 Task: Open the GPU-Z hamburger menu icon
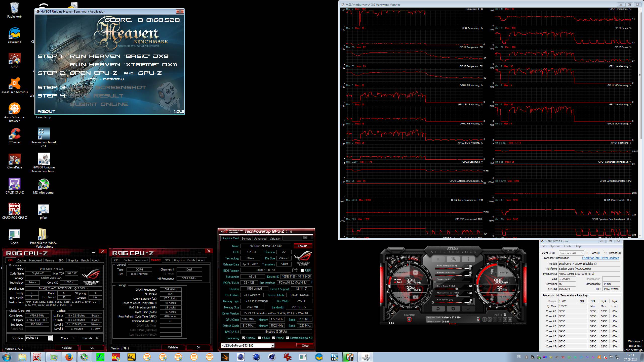coord(312,238)
